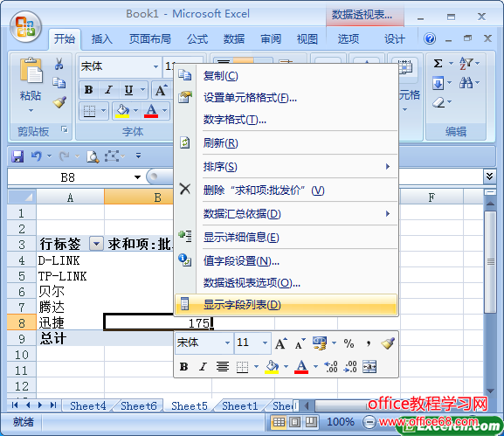This screenshot has width=504, height=436.
Task: Click the Format Painter brush in ribbon
Action: coord(59,102)
